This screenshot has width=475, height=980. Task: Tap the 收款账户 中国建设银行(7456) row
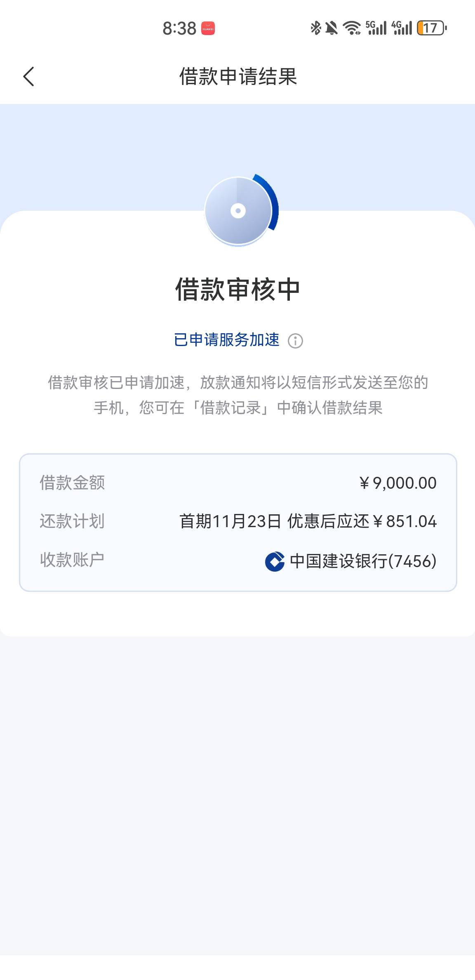(x=238, y=561)
